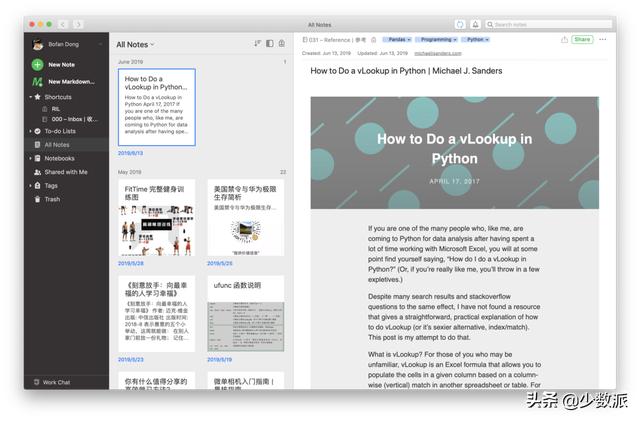Expand the Shortcuts section
Viewport: 640px width, 421px height.
(x=31, y=97)
